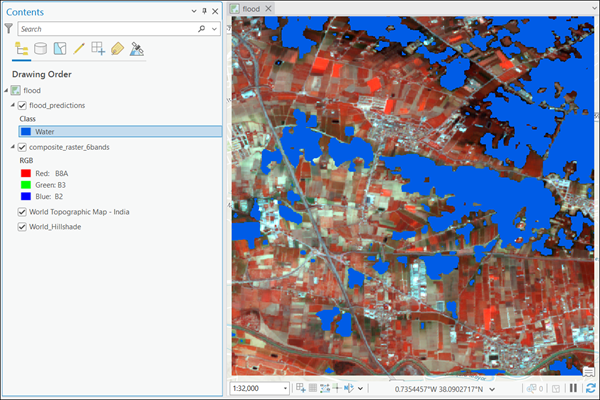Uncheck flood_predictions layer visibility
The image size is (600, 400).
[x=23, y=105]
